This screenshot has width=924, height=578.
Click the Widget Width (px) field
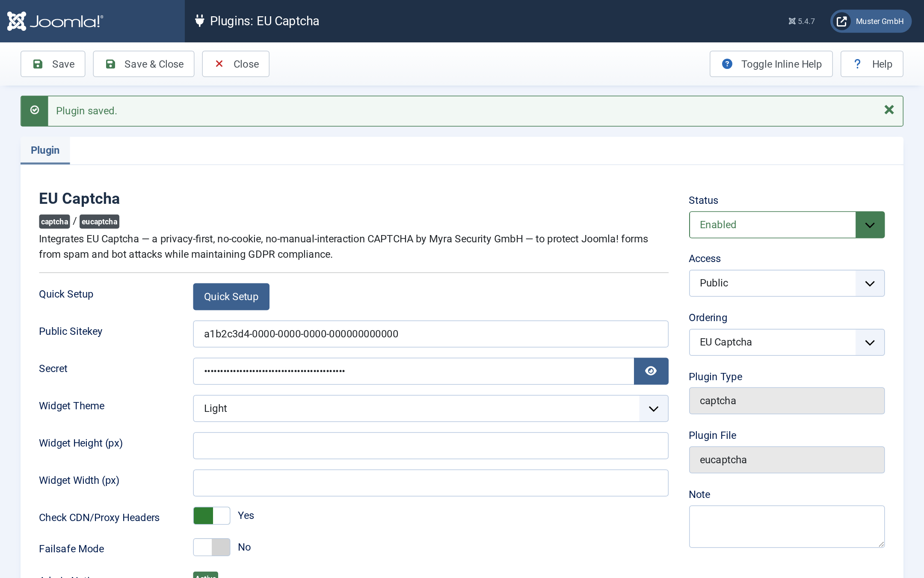point(431,483)
